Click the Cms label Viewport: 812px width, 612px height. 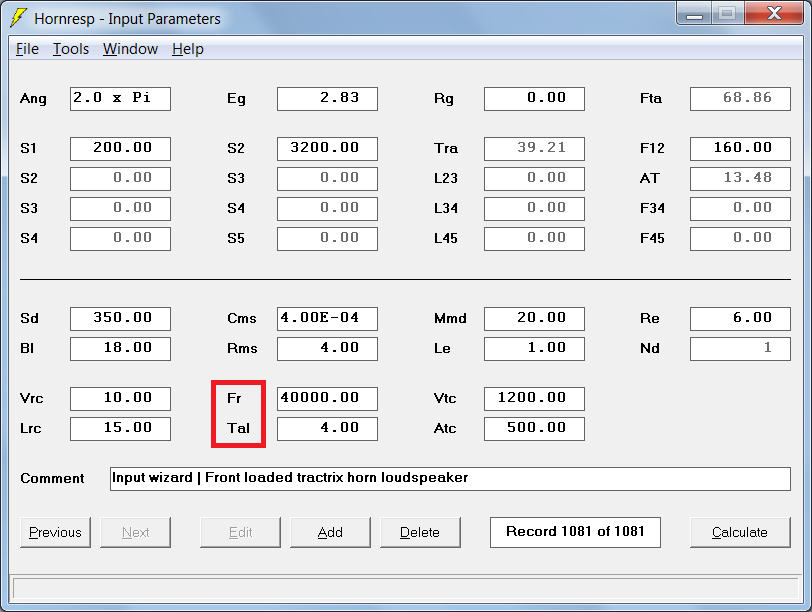pyautogui.click(x=241, y=318)
